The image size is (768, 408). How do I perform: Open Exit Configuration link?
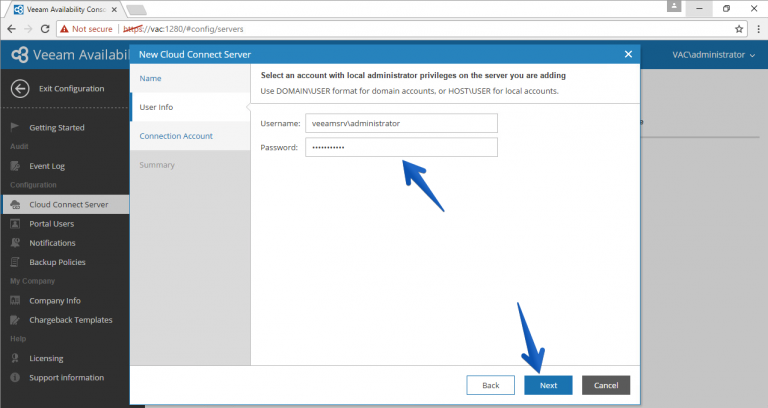(72, 89)
